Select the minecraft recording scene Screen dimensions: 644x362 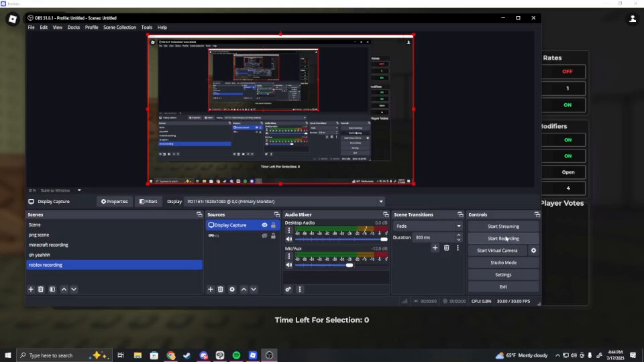click(x=114, y=245)
